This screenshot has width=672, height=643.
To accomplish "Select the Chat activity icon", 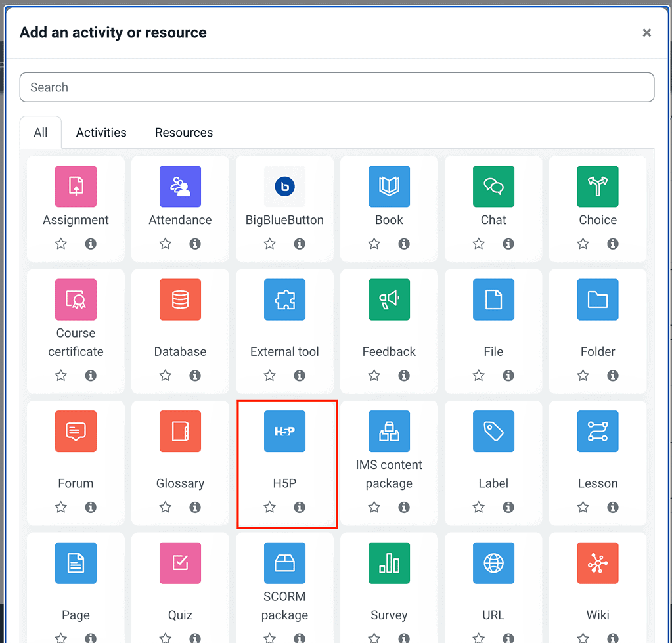I will (493, 187).
